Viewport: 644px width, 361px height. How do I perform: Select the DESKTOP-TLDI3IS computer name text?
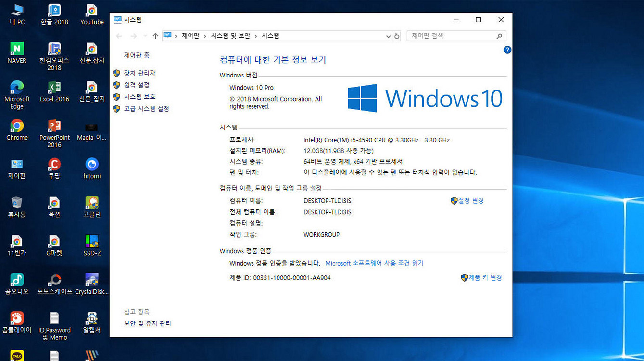pyautogui.click(x=327, y=201)
